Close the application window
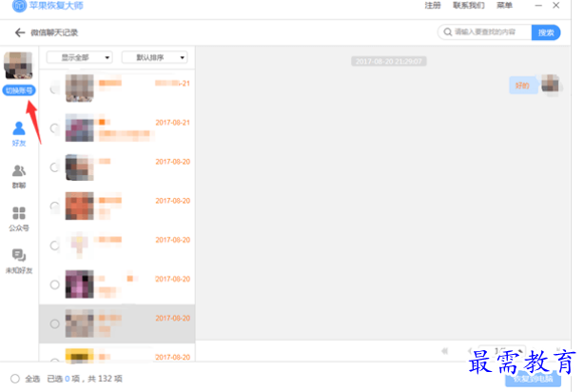The height and width of the screenshot is (392, 584). click(x=556, y=5)
